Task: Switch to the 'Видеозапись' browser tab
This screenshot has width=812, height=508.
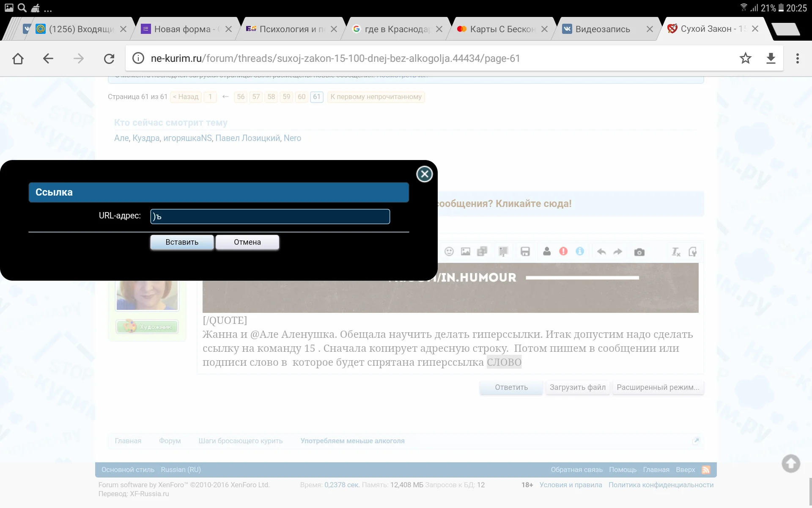Action: [x=602, y=29]
